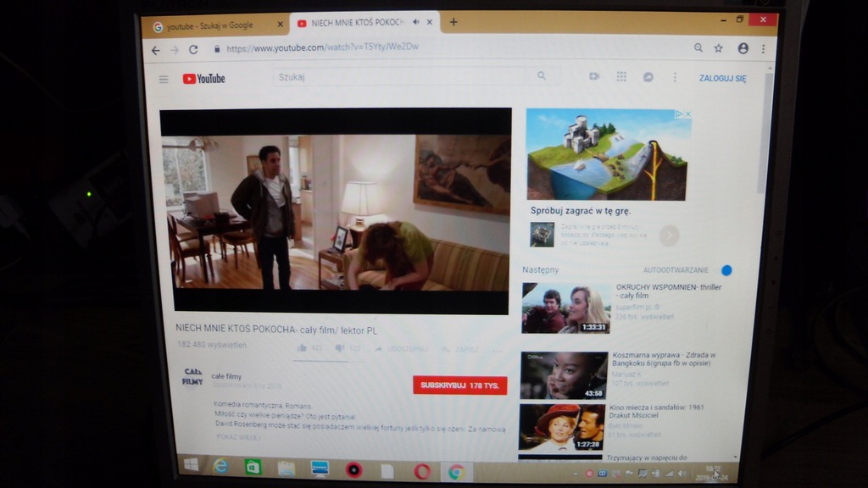
Task: Open YouTube settings three-dot menu
Action: [675, 77]
